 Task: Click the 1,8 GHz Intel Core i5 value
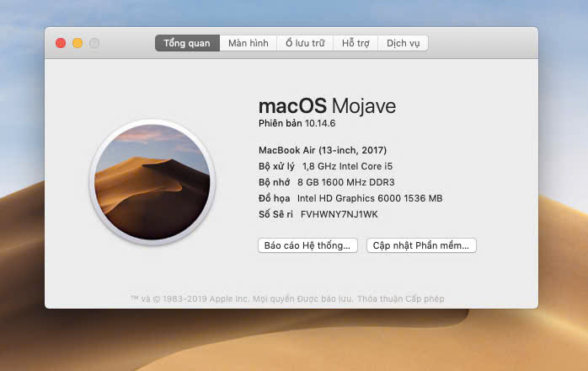tap(347, 166)
